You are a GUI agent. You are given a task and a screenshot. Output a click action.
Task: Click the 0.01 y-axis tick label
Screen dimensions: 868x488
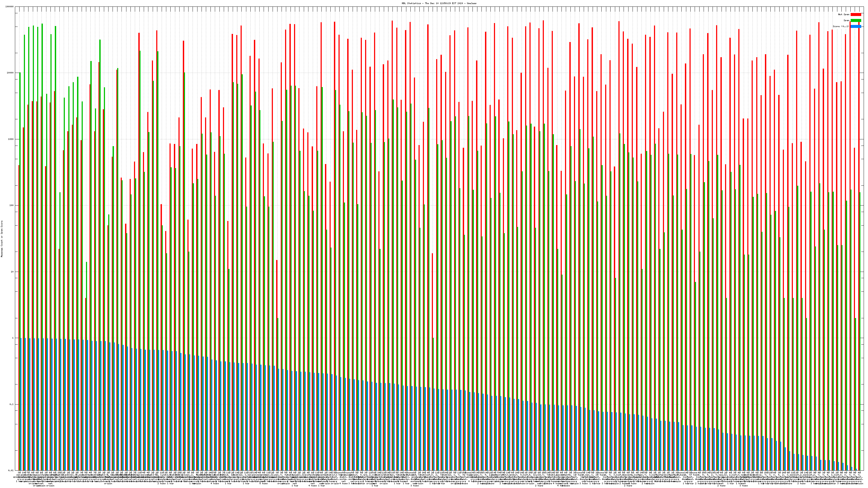[11, 470]
